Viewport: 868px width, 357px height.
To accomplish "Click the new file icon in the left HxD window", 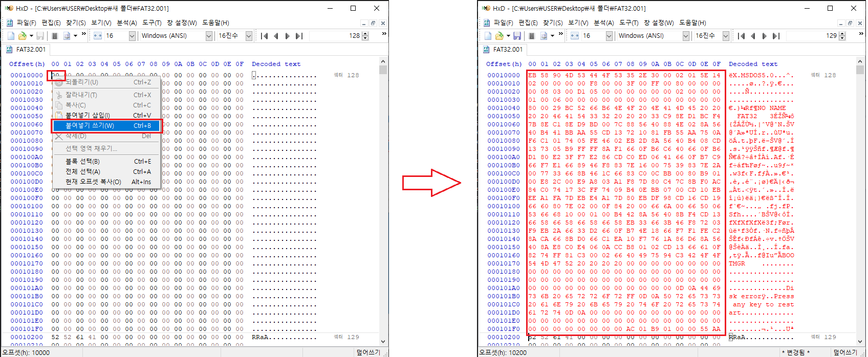I will (x=11, y=36).
